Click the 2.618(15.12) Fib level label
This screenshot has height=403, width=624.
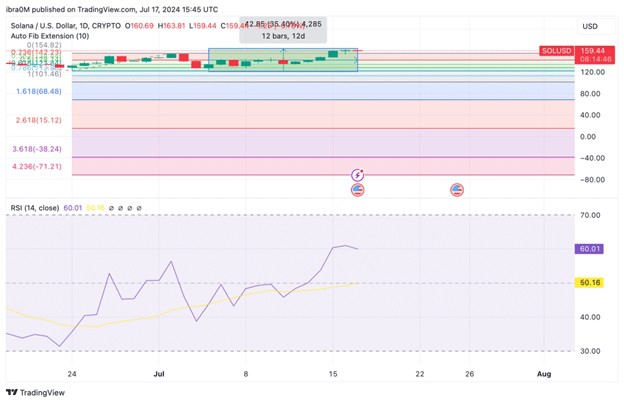39,120
